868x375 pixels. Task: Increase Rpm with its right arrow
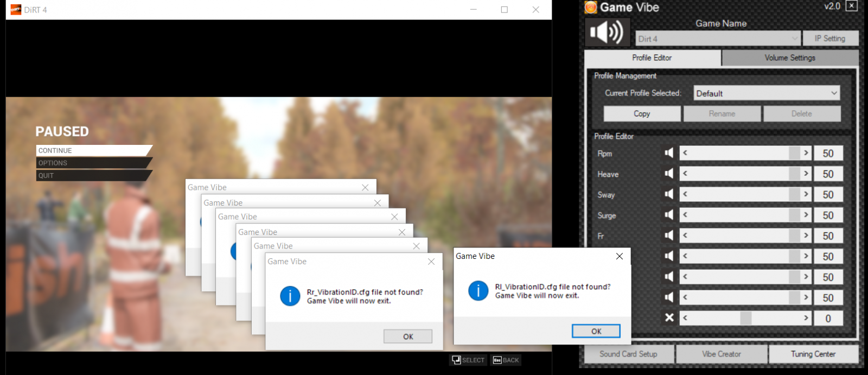[x=806, y=153]
